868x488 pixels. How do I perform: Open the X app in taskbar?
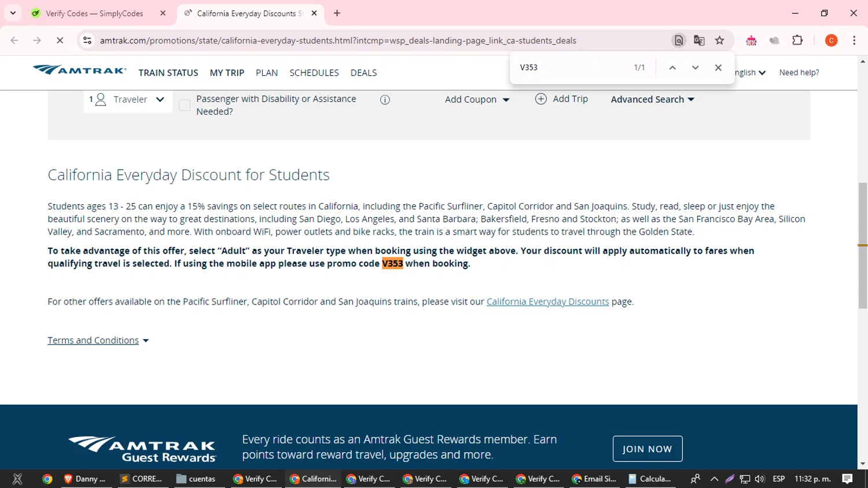pos(17,479)
